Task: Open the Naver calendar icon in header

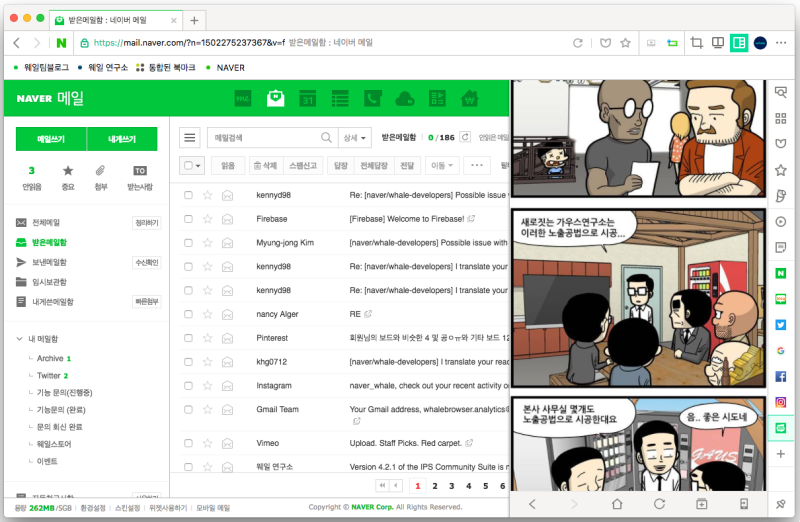Action: click(307, 98)
